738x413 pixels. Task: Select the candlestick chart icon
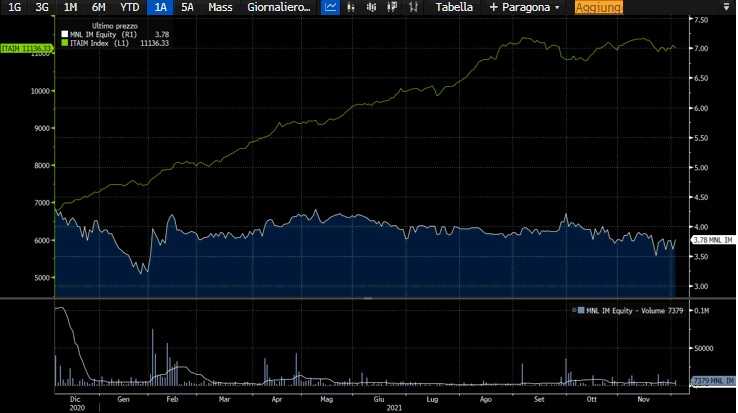tap(371, 7)
